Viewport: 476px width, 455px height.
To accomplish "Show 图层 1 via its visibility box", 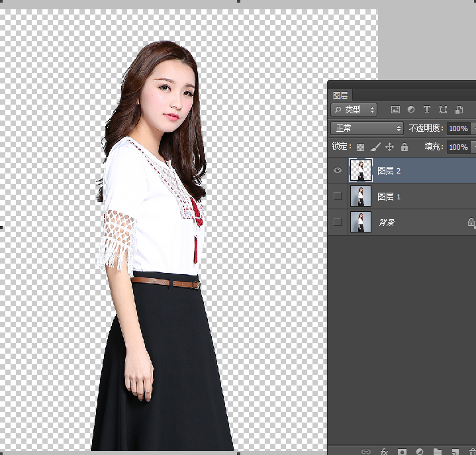I will tap(338, 196).
